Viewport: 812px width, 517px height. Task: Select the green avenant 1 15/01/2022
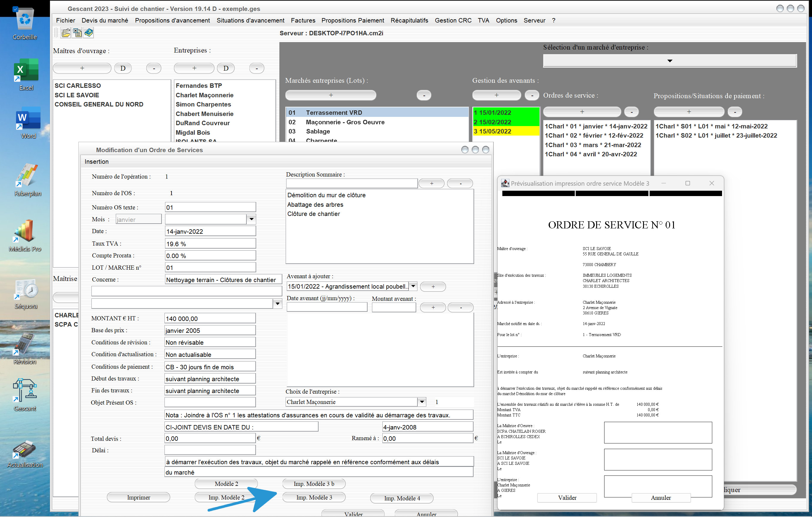(506, 112)
